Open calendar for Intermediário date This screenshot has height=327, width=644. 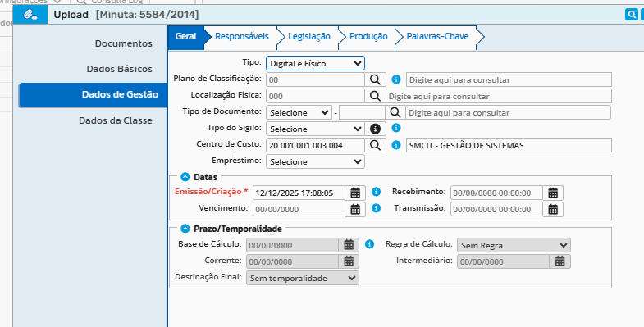[560, 261]
